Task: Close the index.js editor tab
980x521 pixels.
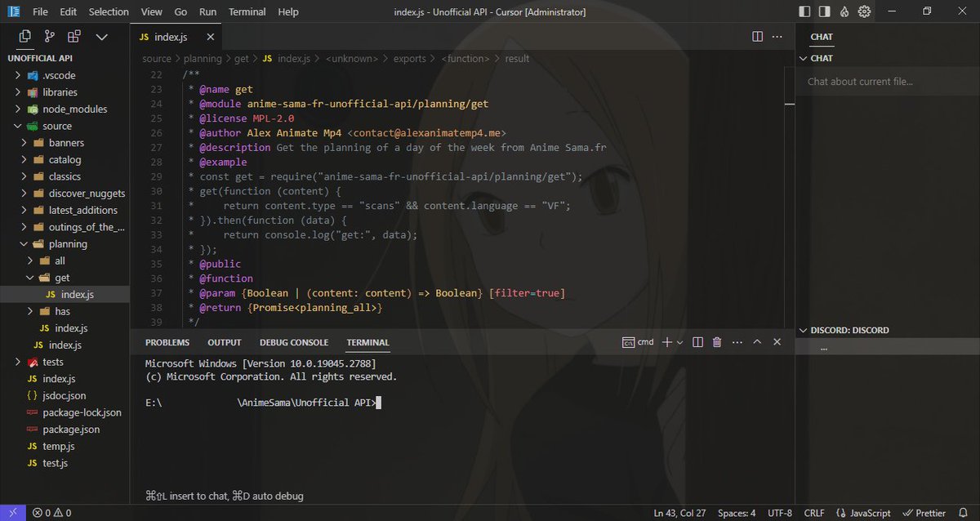Action: [x=210, y=38]
